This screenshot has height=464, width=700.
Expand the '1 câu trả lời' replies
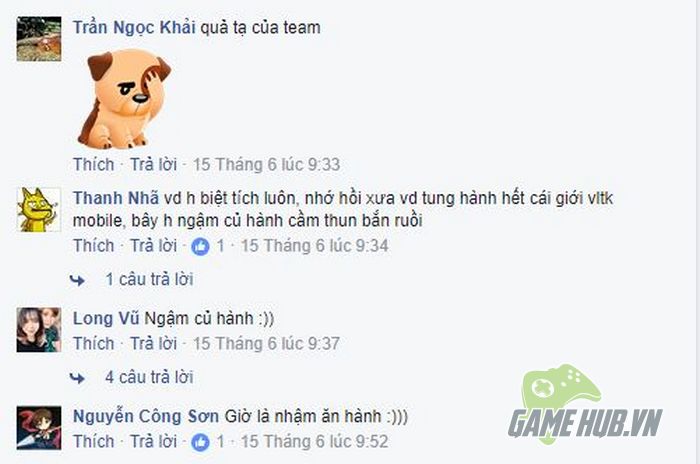click(149, 280)
